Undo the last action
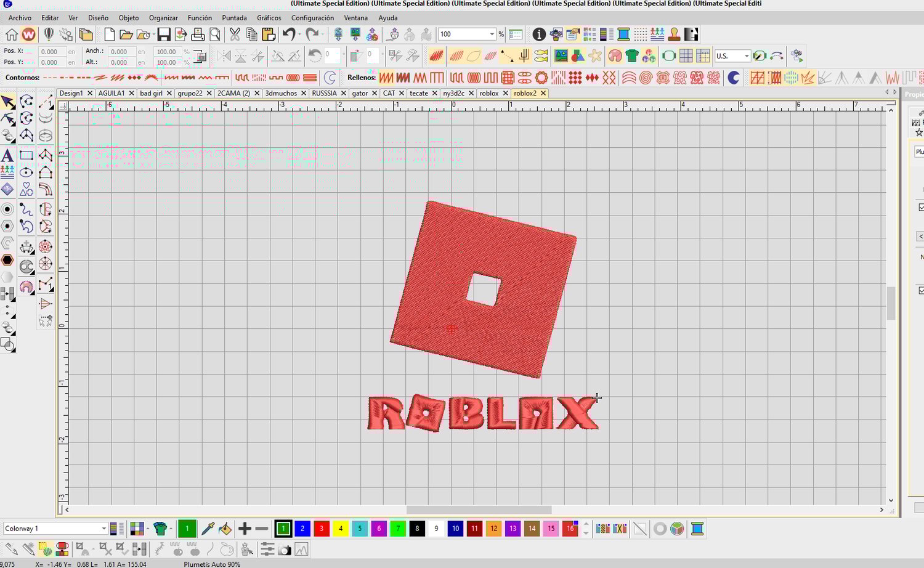Image resolution: width=924 pixels, height=568 pixels. click(288, 34)
